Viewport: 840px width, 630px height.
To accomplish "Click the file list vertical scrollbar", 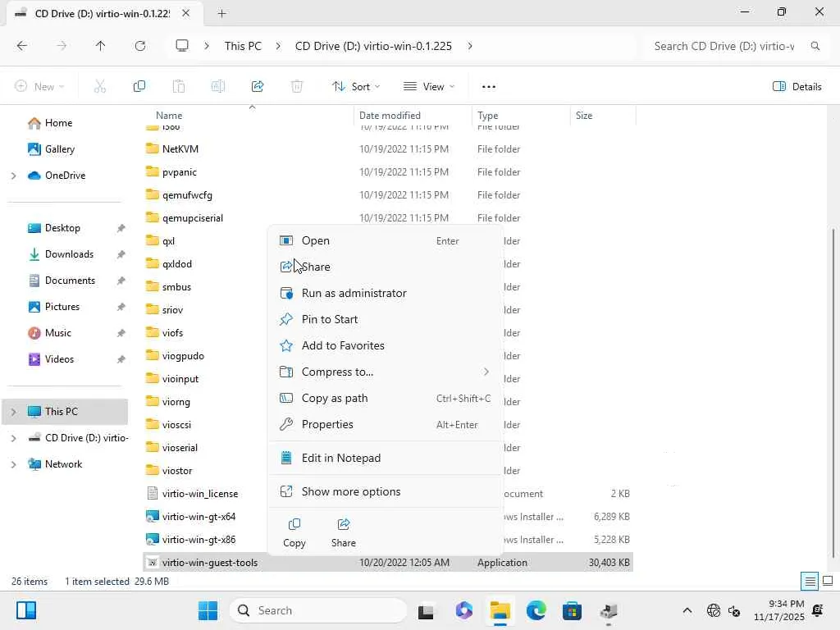I will point(833,393).
